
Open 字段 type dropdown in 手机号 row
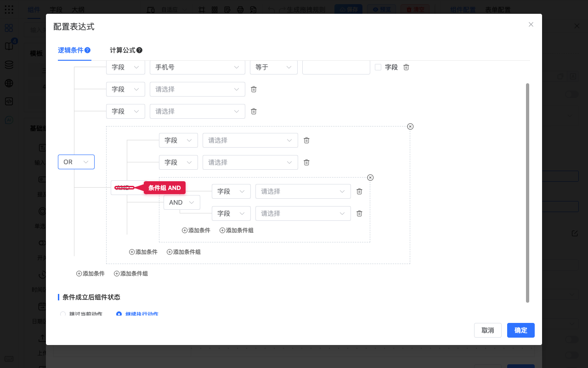pyautogui.click(x=125, y=67)
